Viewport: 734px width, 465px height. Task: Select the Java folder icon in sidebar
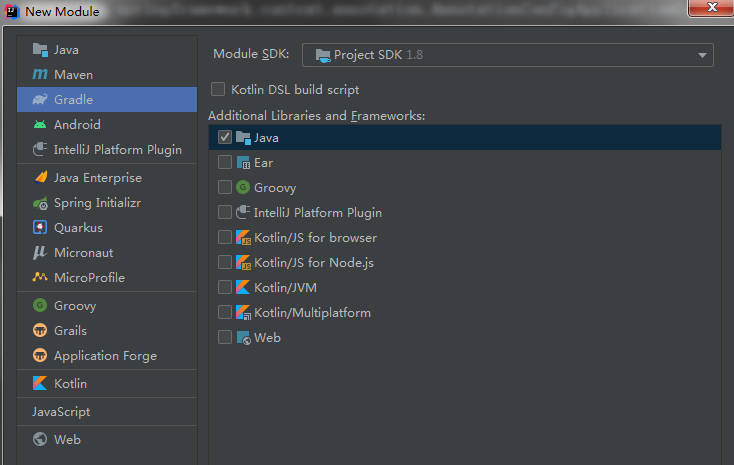pyautogui.click(x=40, y=50)
